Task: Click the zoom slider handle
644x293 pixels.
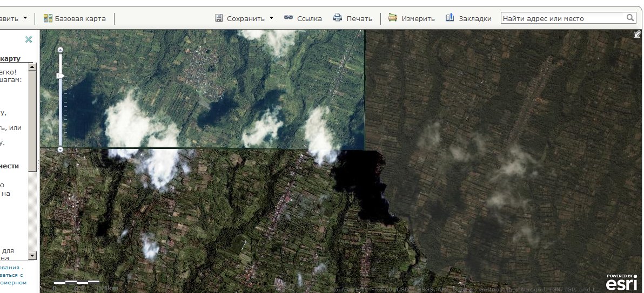Action: [x=61, y=76]
